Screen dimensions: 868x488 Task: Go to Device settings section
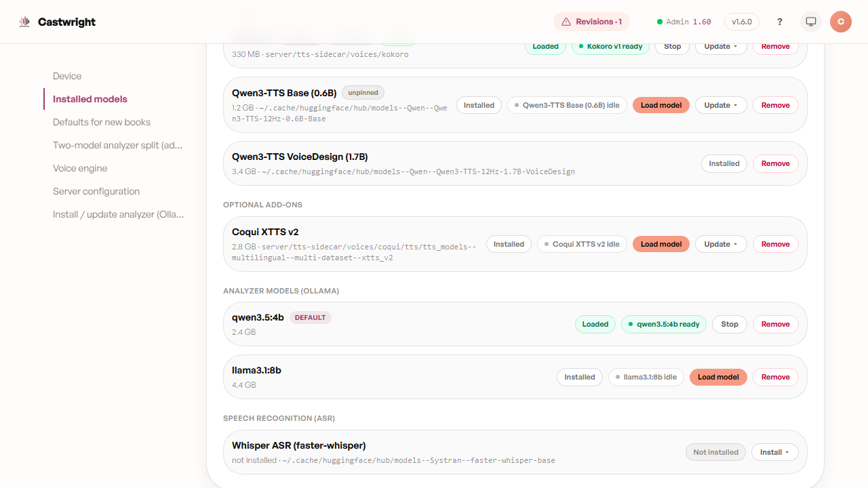coord(67,76)
